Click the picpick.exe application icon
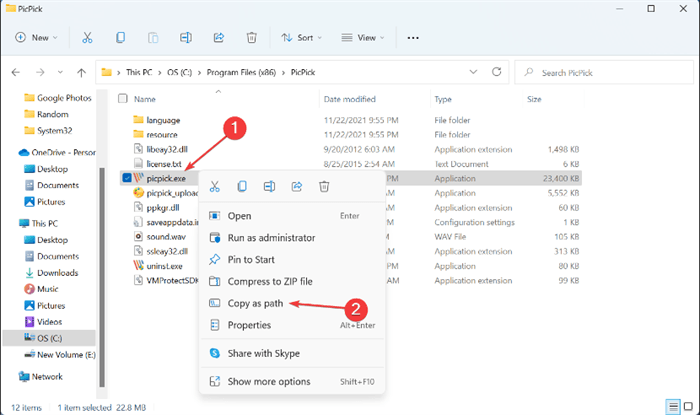Image resolution: width=700 pixels, height=415 pixels. click(138, 178)
